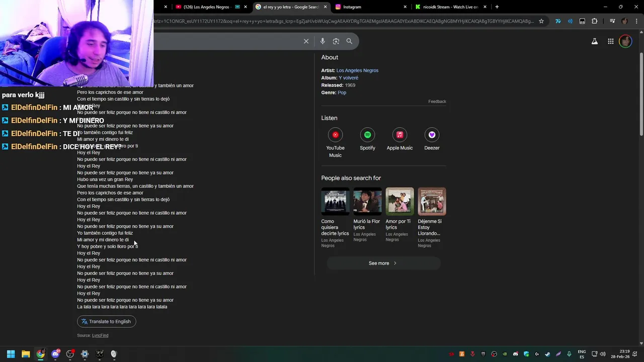The width and height of the screenshot is (644, 362).
Task: Open the Chrome extensions puzzle icon
Action: pyautogui.click(x=595, y=21)
